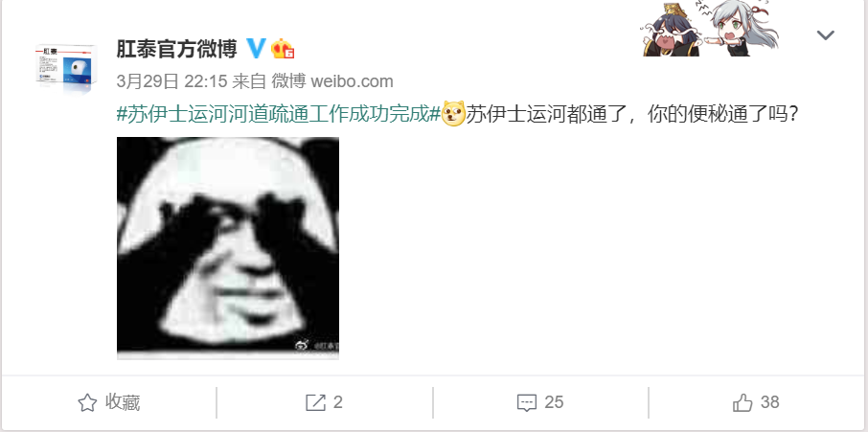Click the repost share icon
The width and height of the screenshot is (868, 432).
click(x=315, y=402)
